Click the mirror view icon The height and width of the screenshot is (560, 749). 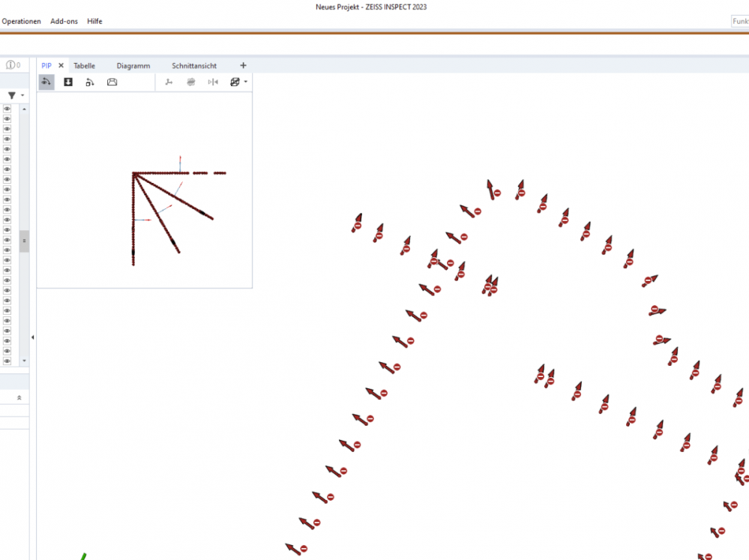[213, 82]
